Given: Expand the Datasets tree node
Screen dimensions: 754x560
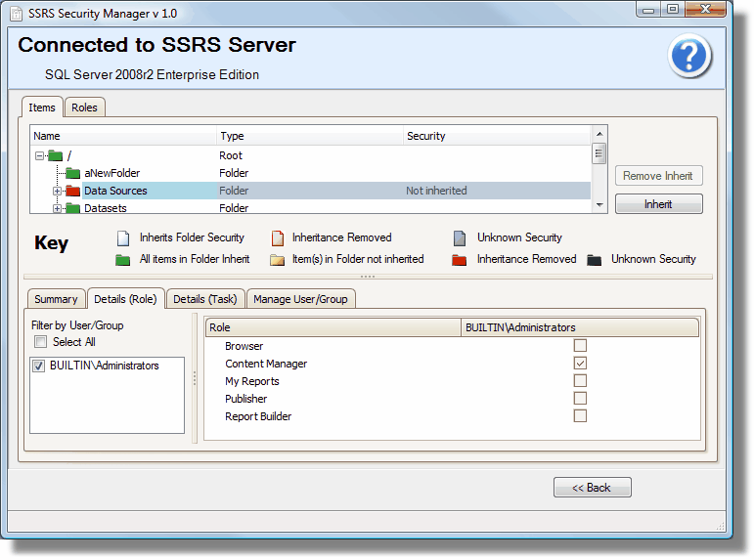Looking at the screenshot, I should tap(57, 208).
